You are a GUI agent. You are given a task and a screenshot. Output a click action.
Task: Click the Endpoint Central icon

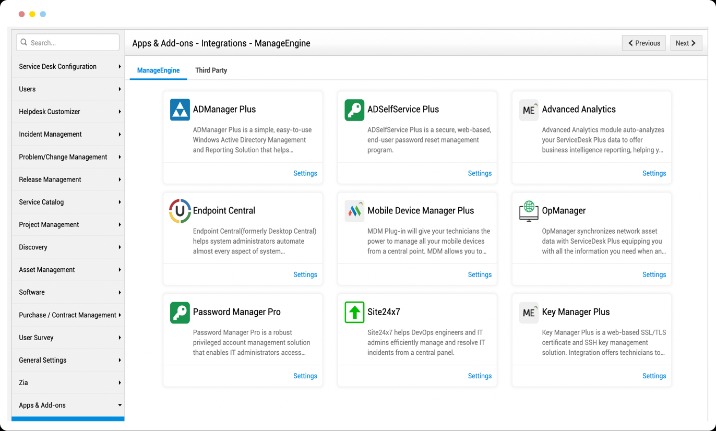180,211
